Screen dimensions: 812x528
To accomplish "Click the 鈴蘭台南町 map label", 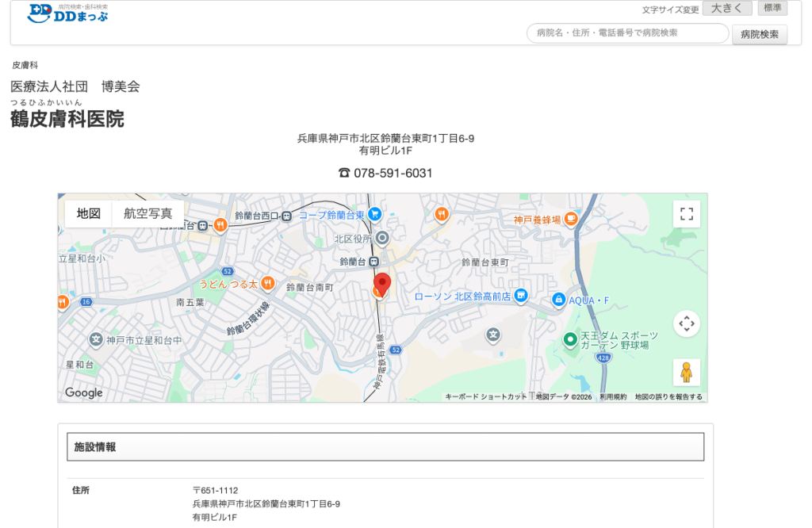I will coord(310,287).
